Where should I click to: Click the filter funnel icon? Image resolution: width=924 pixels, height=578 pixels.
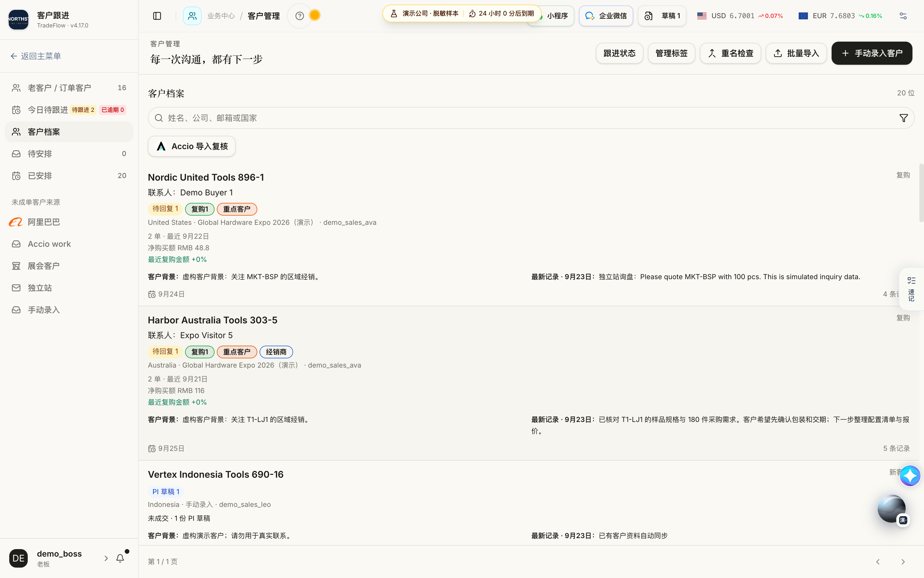(x=903, y=118)
